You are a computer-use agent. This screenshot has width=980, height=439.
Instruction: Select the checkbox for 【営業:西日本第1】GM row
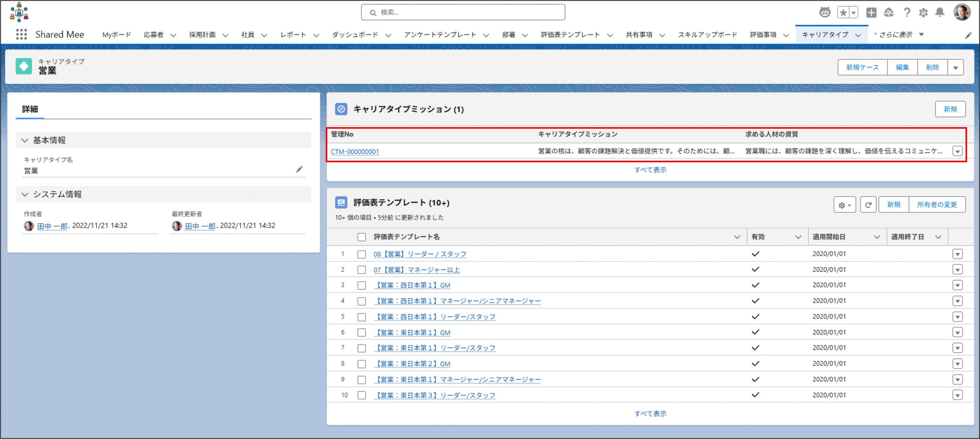pos(361,286)
